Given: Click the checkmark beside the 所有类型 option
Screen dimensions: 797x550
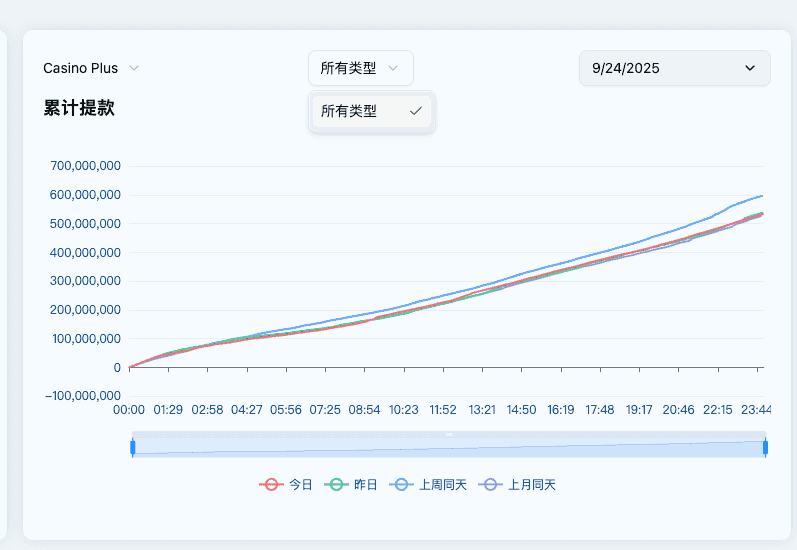Looking at the screenshot, I should coord(416,111).
